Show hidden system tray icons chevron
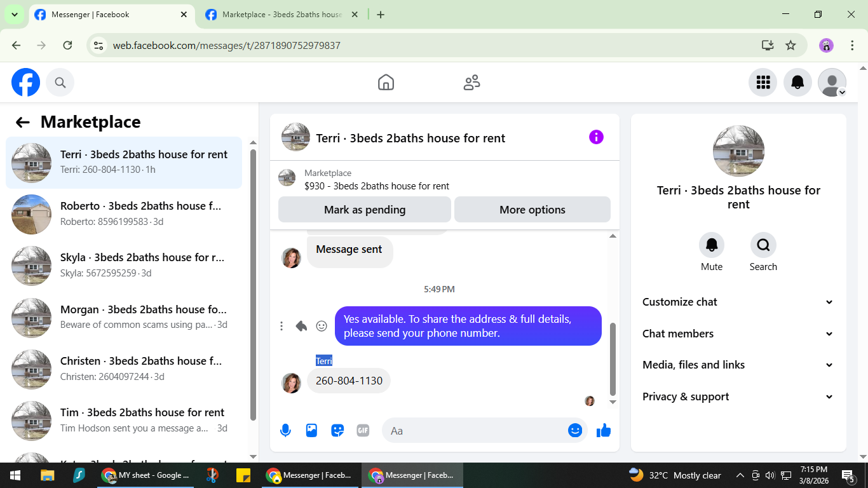Image resolution: width=868 pixels, height=488 pixels. click(740, 475)
